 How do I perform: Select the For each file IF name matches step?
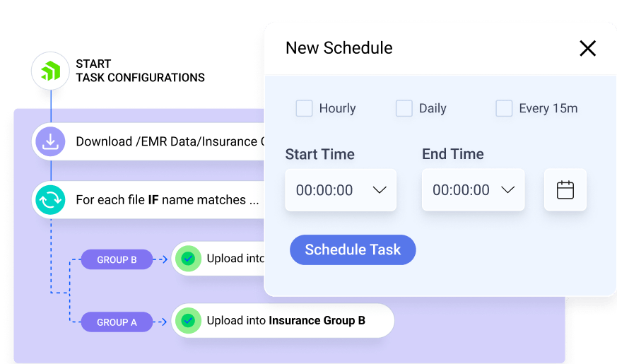(148, 200)
